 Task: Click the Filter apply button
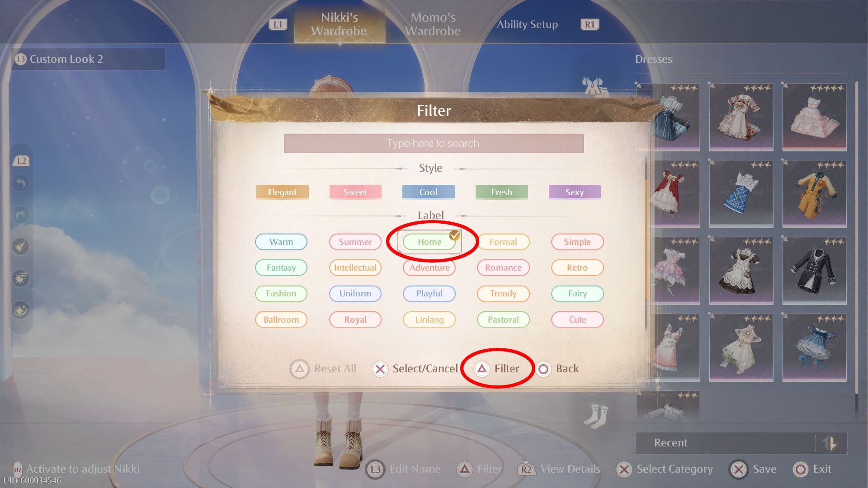pos(496,368)
